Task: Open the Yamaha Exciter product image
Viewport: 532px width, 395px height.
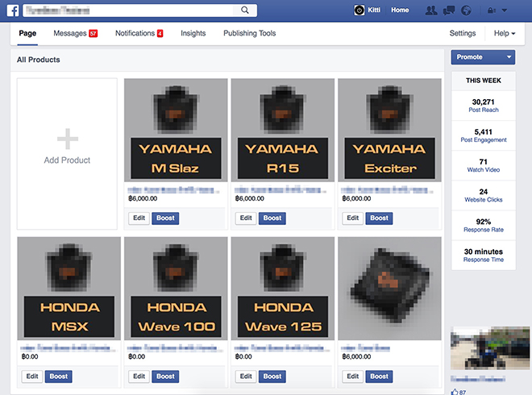Action: click(x=389, y=130)
